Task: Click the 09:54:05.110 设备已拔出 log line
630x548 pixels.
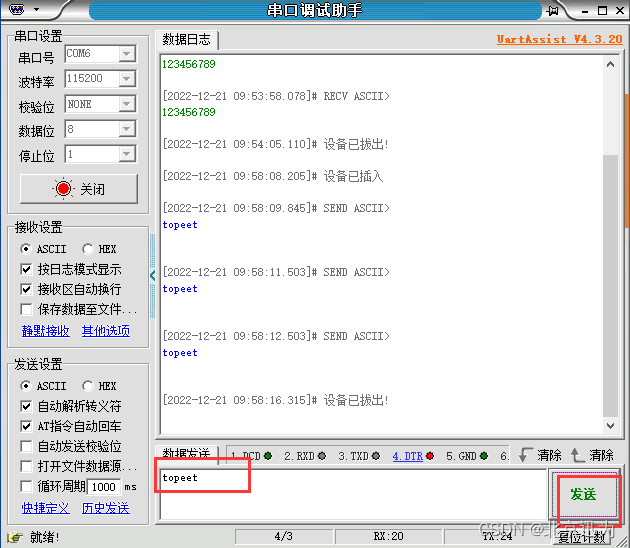Action: tap(276, 144)
